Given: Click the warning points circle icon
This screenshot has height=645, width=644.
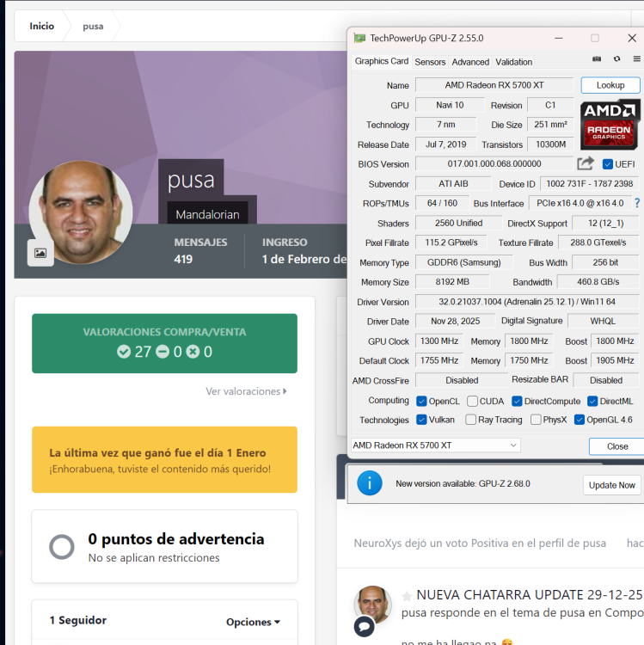Looking at the screenshot, I should tap(62, 547).
